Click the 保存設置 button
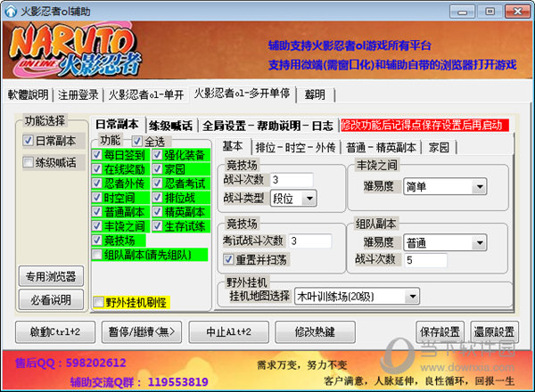The width and height of the screenshot is (535, 392). [440, 331]
